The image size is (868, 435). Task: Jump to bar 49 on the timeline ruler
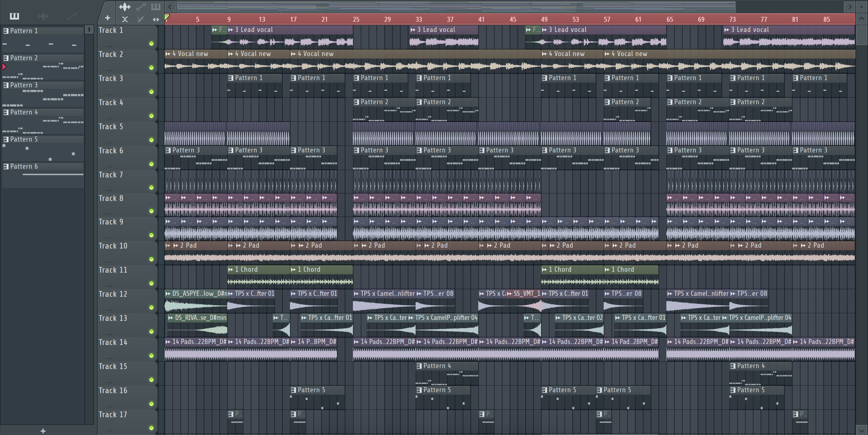point(544,20)
